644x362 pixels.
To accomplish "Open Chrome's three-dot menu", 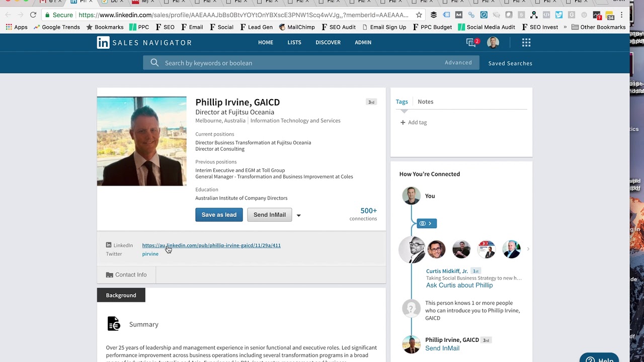I will click(x=622, y=15).
